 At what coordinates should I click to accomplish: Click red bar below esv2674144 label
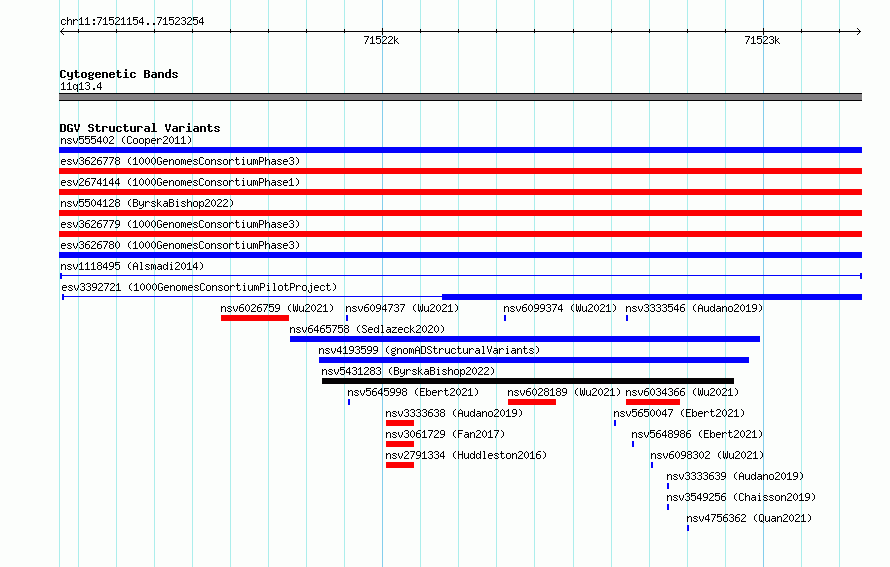coord(460,192)
